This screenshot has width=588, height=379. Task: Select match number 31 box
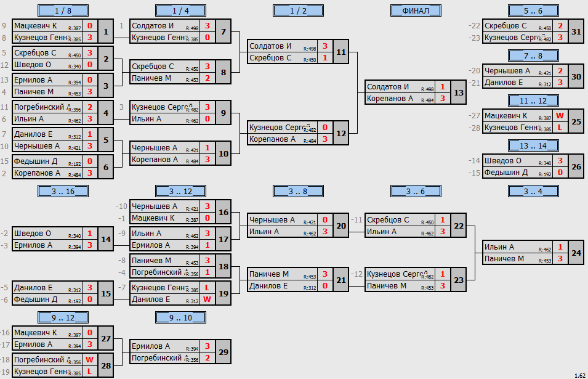(576, 31)
